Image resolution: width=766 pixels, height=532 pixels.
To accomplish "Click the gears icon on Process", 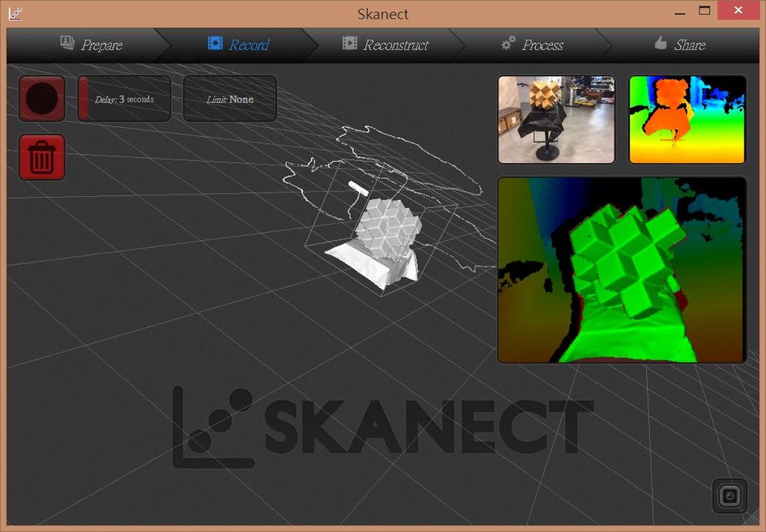I will [x=509, y=43].
